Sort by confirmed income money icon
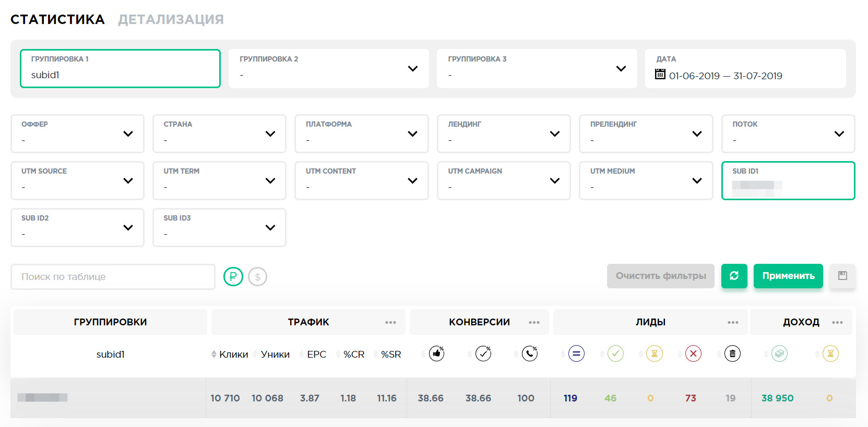868x427 pixels. click(779, 353)
